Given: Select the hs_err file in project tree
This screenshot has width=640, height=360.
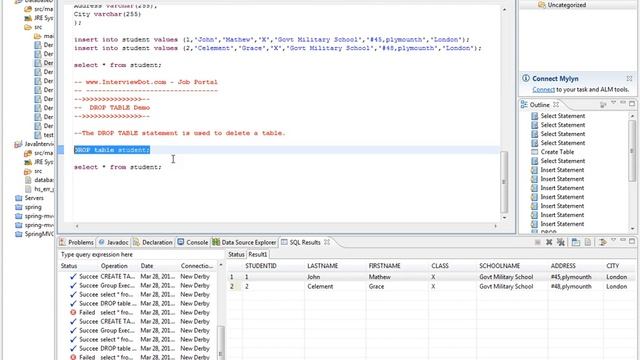Looking at the screenshot, I should (40, 189).
